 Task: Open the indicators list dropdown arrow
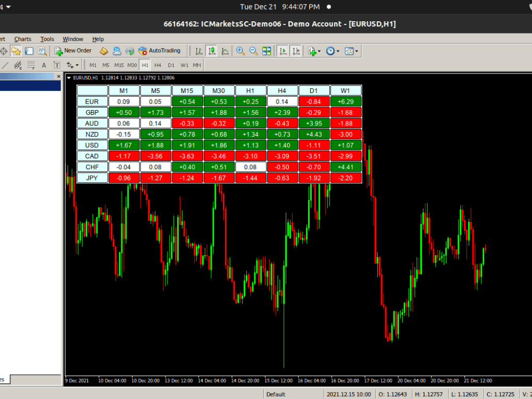point(319,52)
